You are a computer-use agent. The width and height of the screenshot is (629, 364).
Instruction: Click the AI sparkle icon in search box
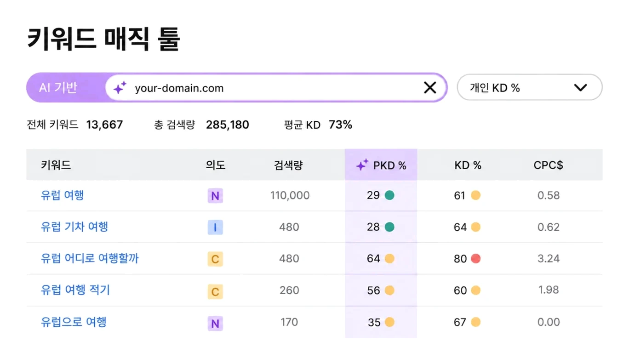click(x=120, y=87)
